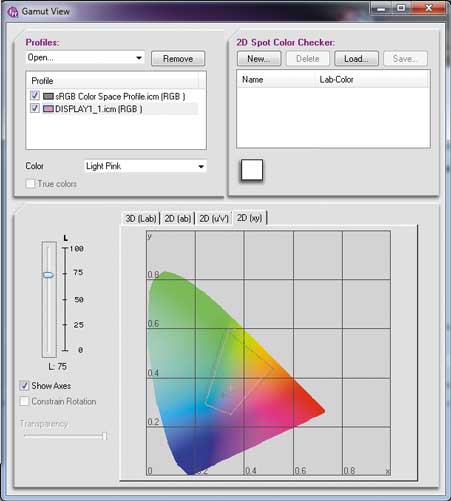Click the Profile column header

112,81
